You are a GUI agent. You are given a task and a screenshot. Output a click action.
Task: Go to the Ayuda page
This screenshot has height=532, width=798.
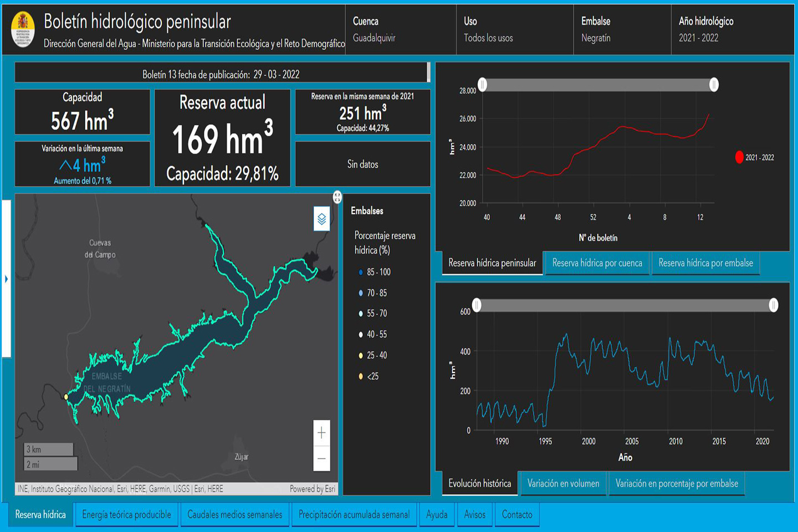pos(437,515)
